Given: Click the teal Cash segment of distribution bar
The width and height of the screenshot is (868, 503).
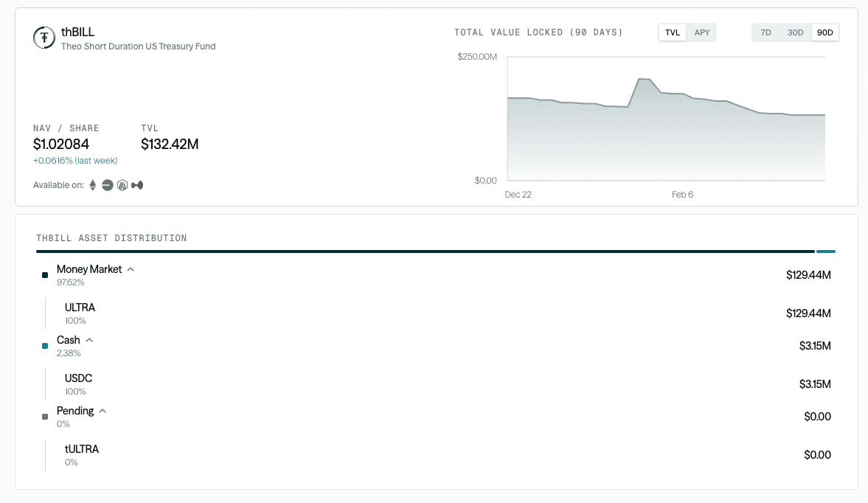Looking at the screenshot, I should point(826,251).
